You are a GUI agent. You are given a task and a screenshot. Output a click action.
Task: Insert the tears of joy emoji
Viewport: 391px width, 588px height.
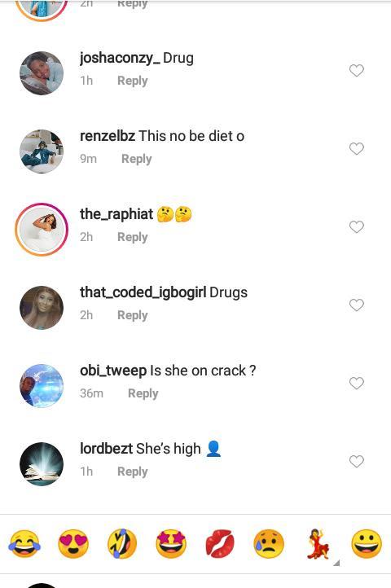click(x=24, y=544)
